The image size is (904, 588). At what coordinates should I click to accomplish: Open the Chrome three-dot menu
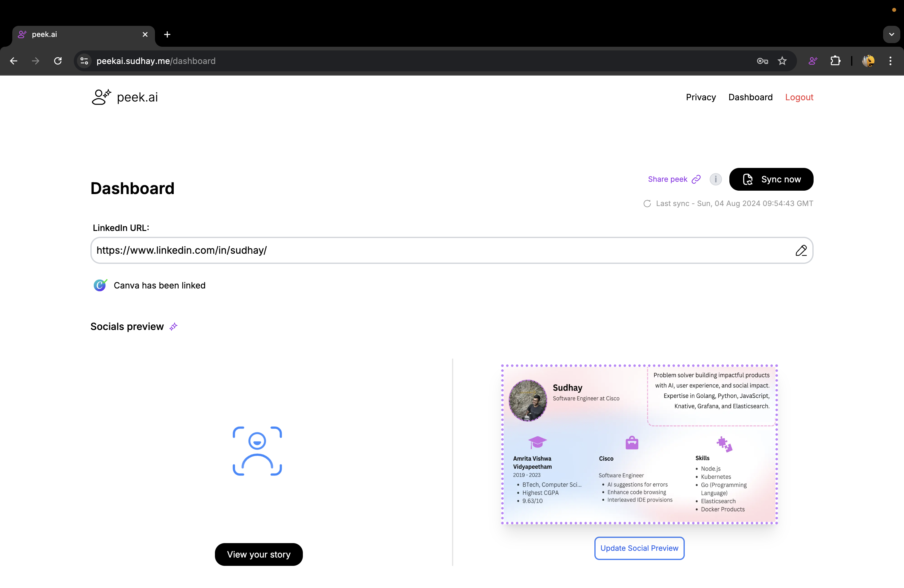(890, 61)
